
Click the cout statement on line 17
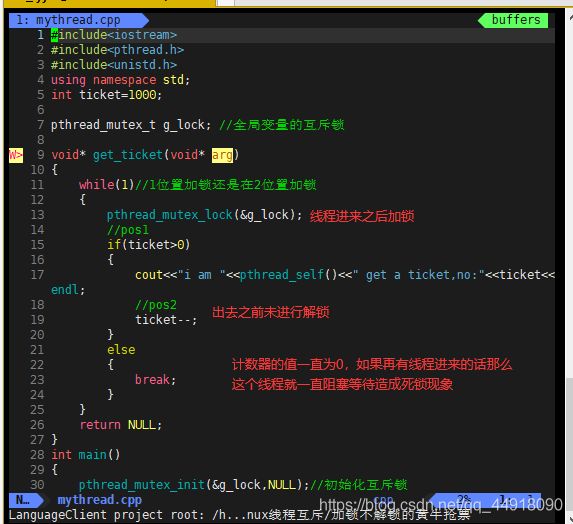tap(345, 275)
